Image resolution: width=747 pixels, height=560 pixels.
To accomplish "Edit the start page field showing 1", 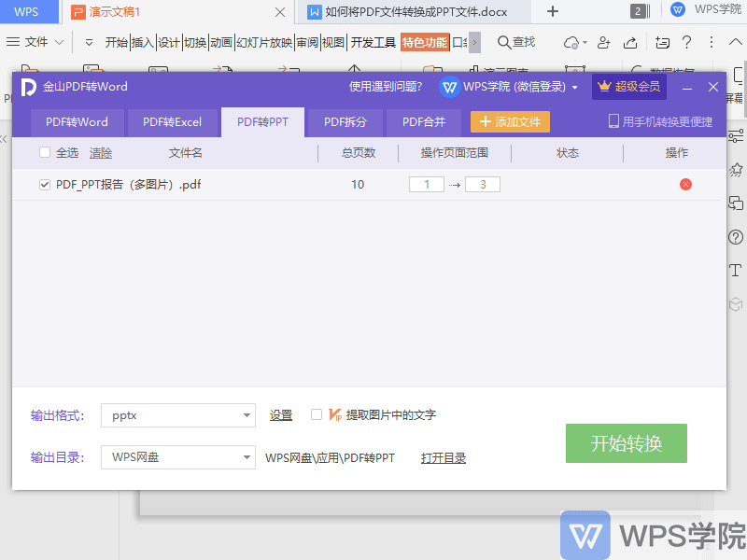I will click(x=427, y=184).
